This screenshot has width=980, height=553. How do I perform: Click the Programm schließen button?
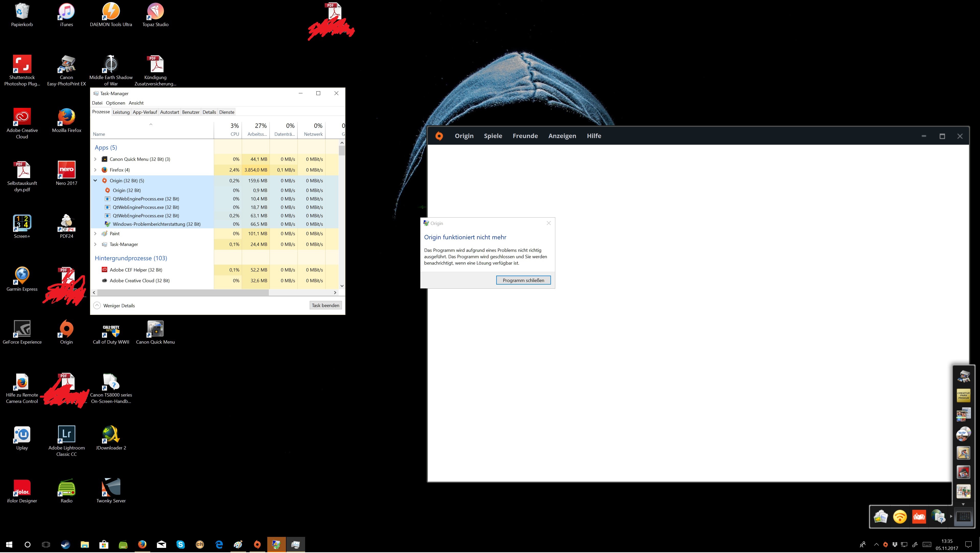[x=523, y=280]
